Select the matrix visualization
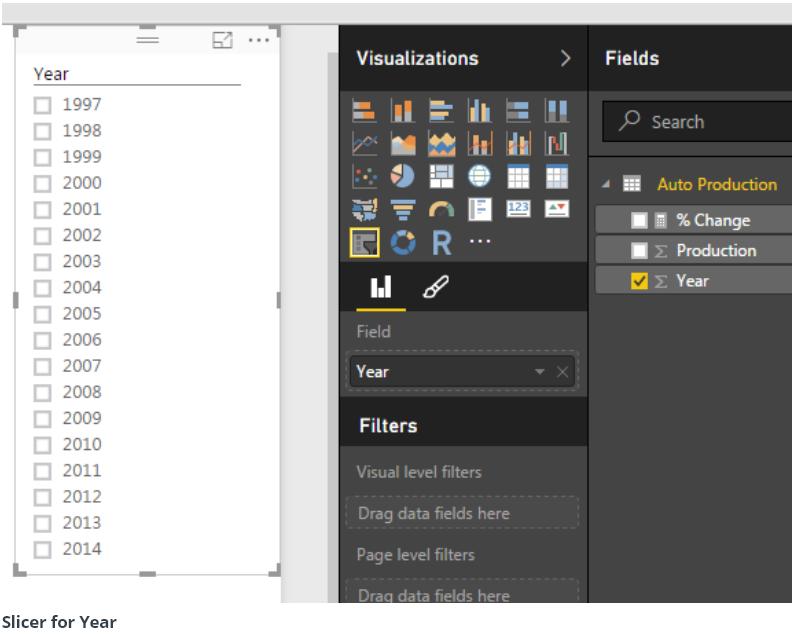This screenshot has width=794, height=634. tap(557, 177)
